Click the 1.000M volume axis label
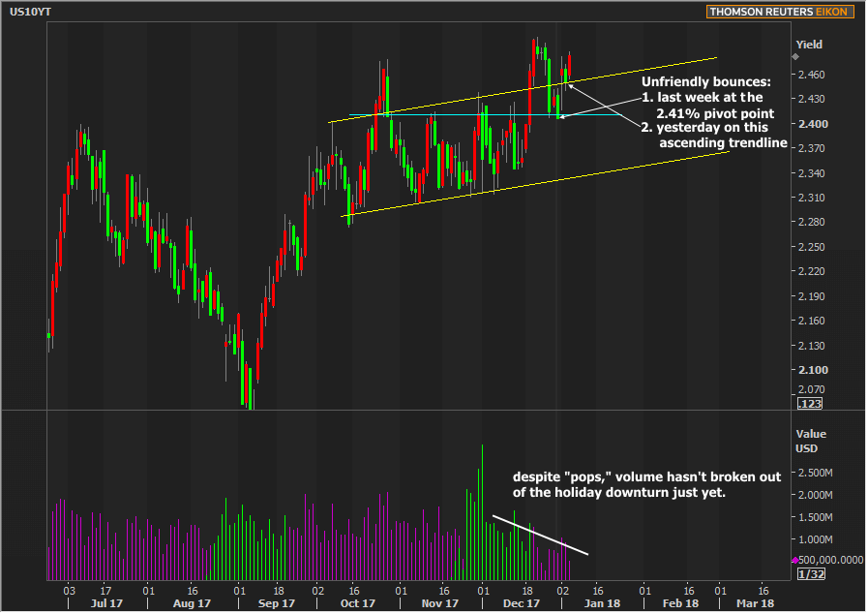 tap(815, 539)
